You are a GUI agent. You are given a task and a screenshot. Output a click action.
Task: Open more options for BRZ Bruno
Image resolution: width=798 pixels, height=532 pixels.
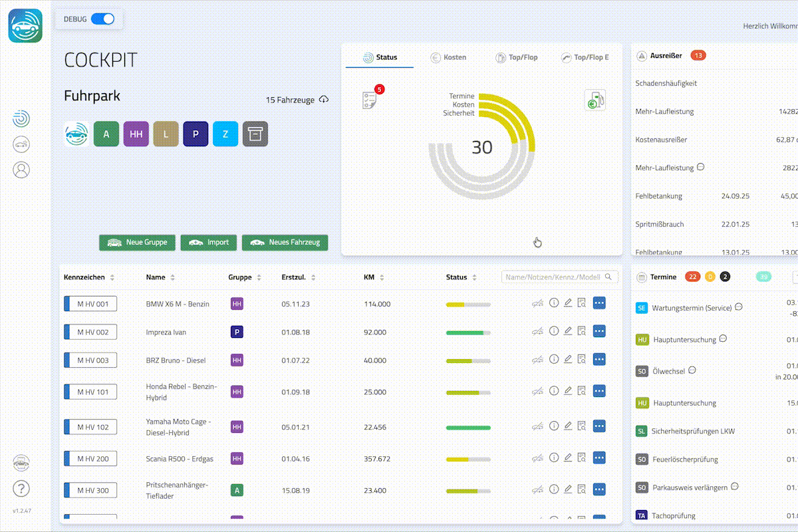pos(598,360)
